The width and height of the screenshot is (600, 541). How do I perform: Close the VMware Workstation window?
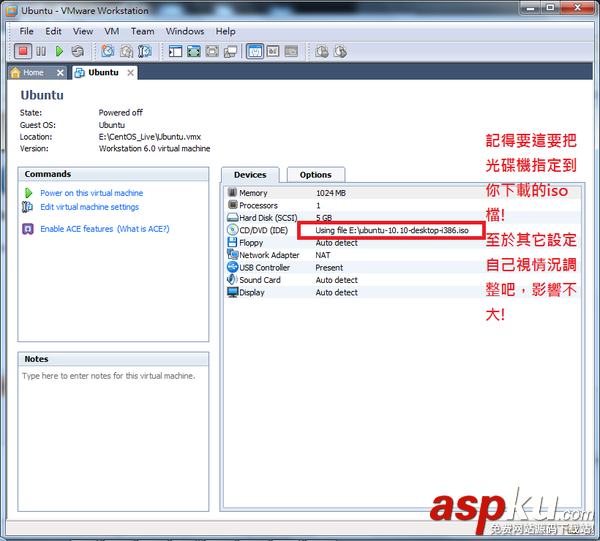click(x=578, y=8)
